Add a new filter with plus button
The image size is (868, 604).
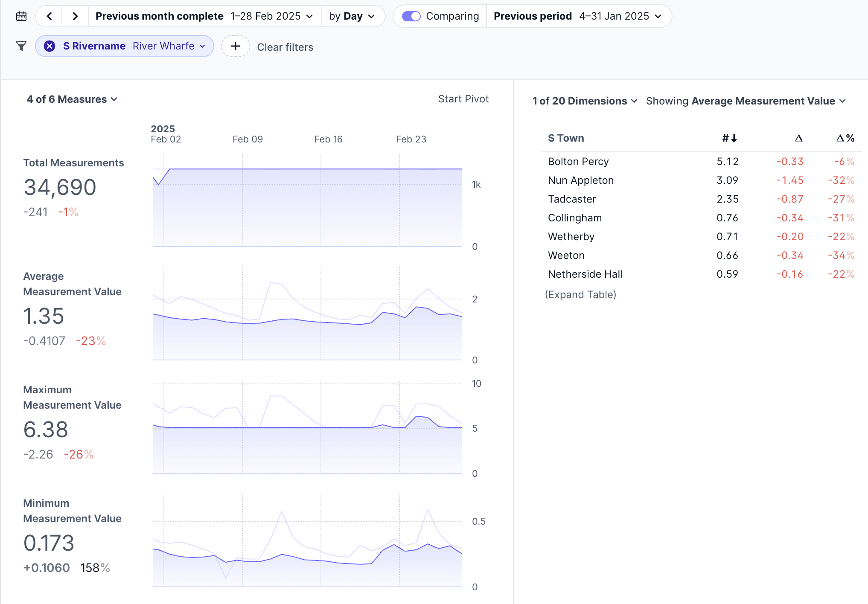(235, 46)
